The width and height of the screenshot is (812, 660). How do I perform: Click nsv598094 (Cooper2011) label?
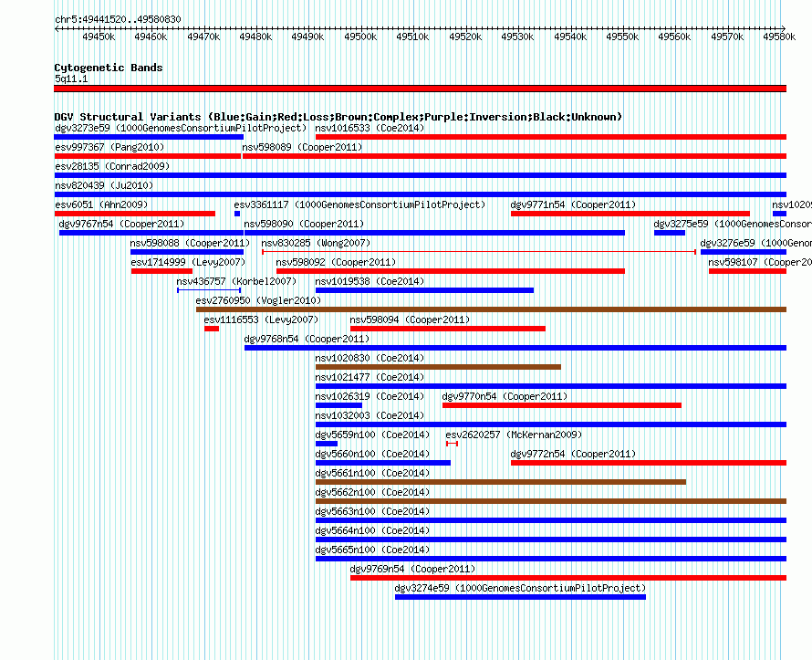pyautogui.click(x=411, y=320)
